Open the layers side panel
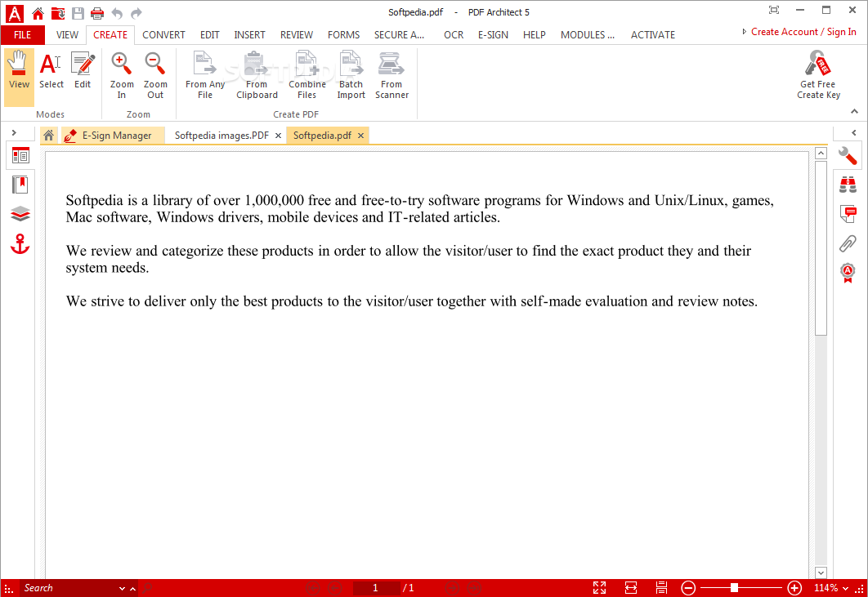 pyautogui.click(x=20, y=214)
